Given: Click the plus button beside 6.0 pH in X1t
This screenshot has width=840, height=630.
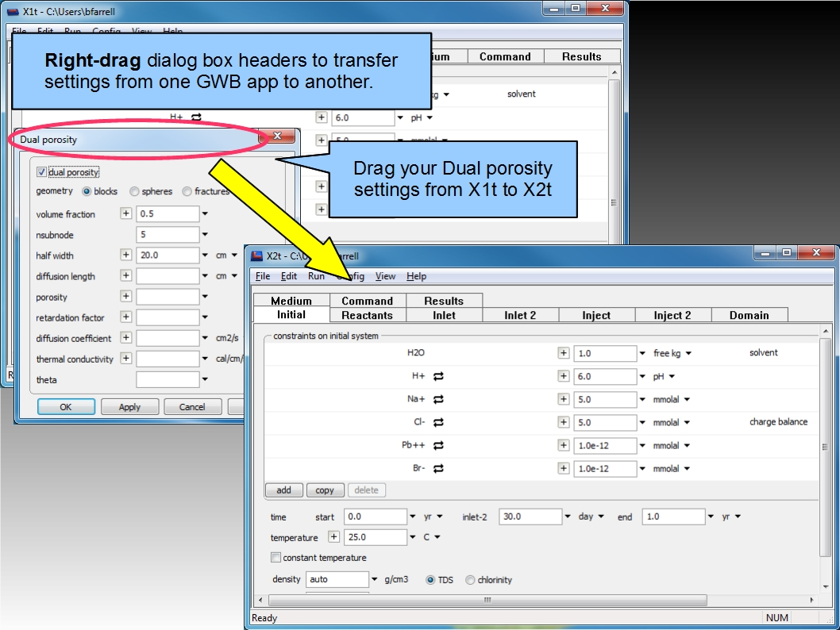Looking at the screenshot, I should pos(321,117).
